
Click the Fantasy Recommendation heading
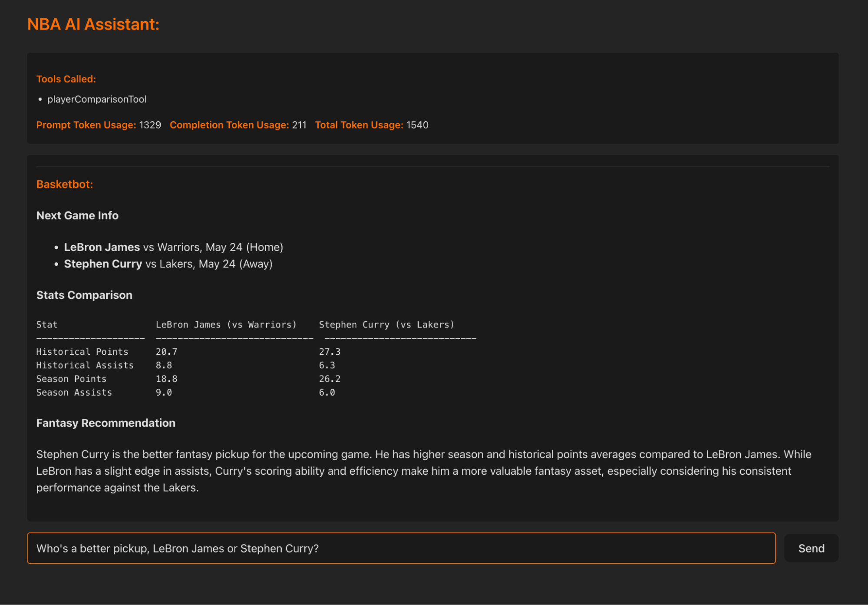point(106,423)
